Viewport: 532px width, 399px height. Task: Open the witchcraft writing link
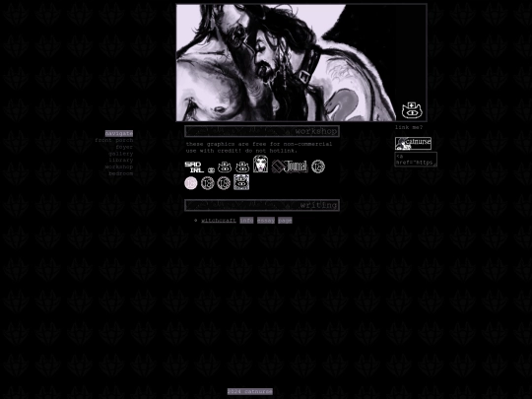tap(219, 221)
